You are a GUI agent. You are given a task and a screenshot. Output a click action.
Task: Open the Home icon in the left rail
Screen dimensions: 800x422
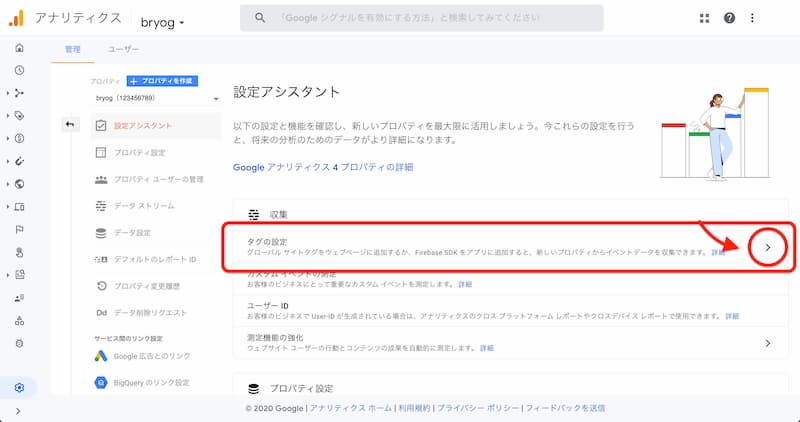point(19,48)
